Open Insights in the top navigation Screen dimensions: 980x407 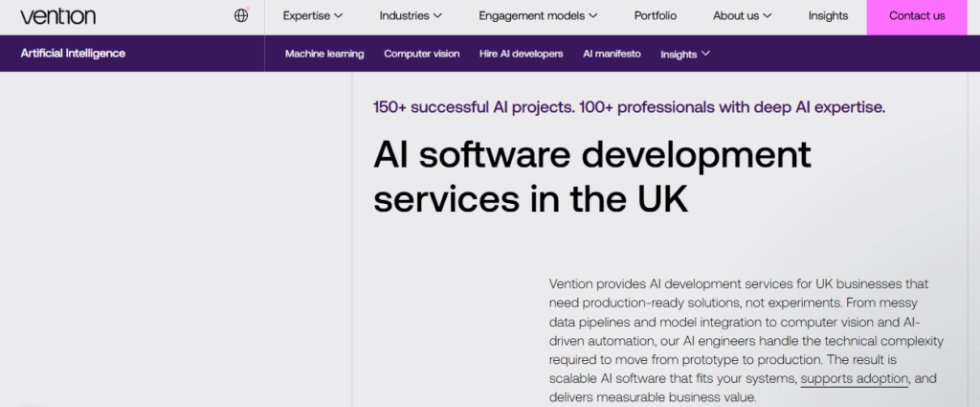pyautogui.click(x=828, y=16)
